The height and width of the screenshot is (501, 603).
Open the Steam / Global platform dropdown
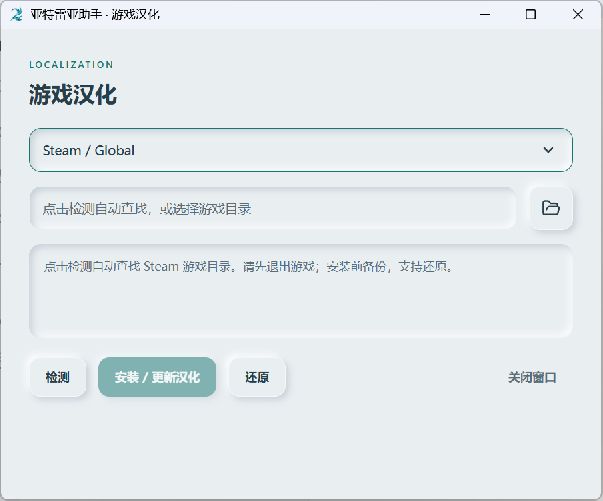click(301, 150)
